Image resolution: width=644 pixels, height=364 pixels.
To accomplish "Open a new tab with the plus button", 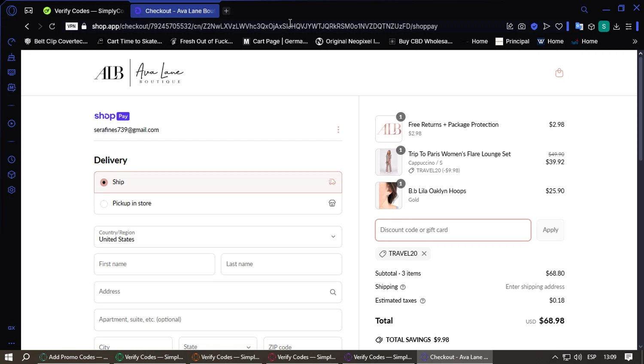I will [226, 11].
